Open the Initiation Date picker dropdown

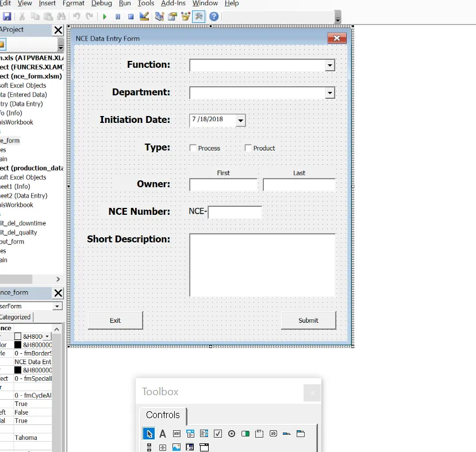point(240,121)
